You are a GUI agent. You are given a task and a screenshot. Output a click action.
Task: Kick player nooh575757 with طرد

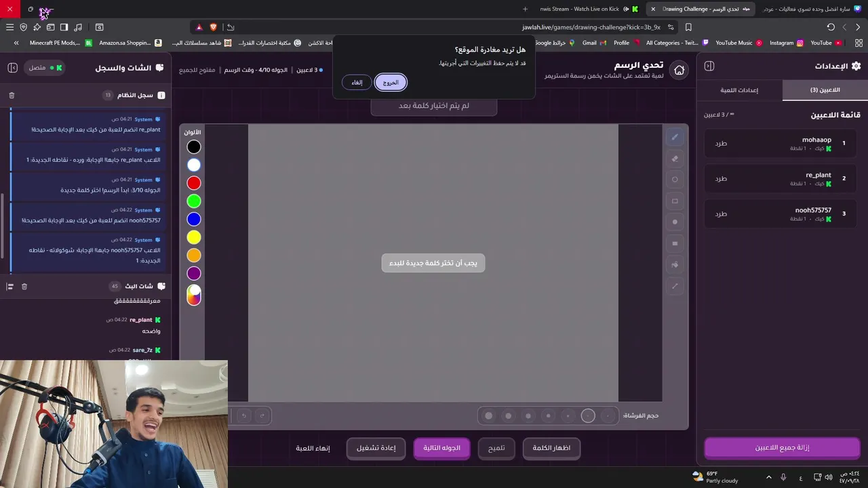pos(721,213)
